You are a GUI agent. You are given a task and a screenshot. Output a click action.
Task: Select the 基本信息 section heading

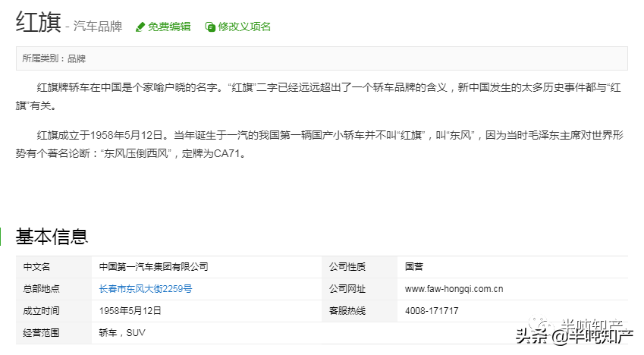(52, 237)
